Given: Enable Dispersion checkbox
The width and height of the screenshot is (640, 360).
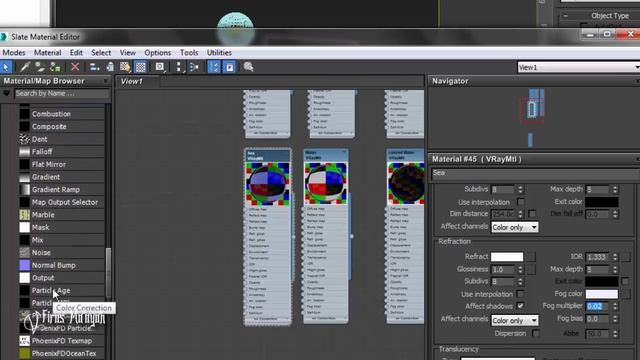Looking at the screenshot, I should (x=536, y=333).
